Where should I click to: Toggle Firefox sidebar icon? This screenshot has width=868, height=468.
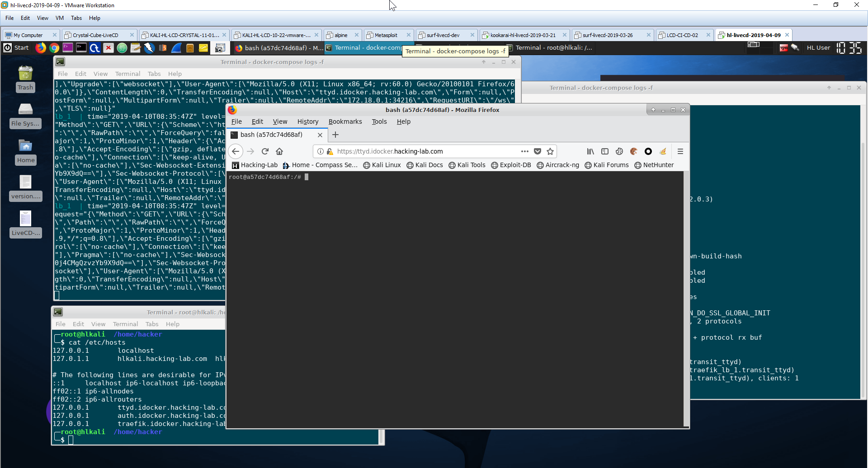point(605,151)
